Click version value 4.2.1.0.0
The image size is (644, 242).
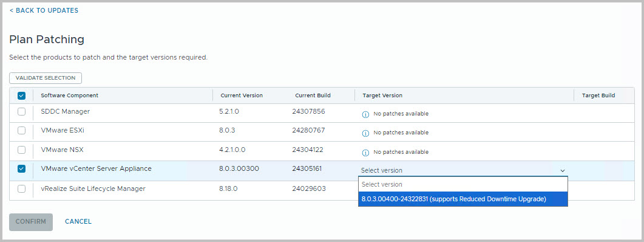[232, 150]
